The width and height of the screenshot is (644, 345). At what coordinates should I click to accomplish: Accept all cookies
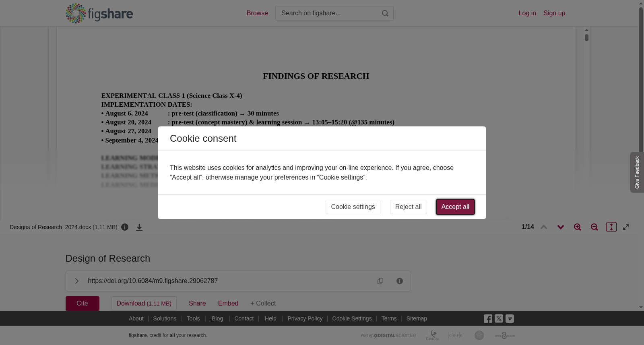455,207
